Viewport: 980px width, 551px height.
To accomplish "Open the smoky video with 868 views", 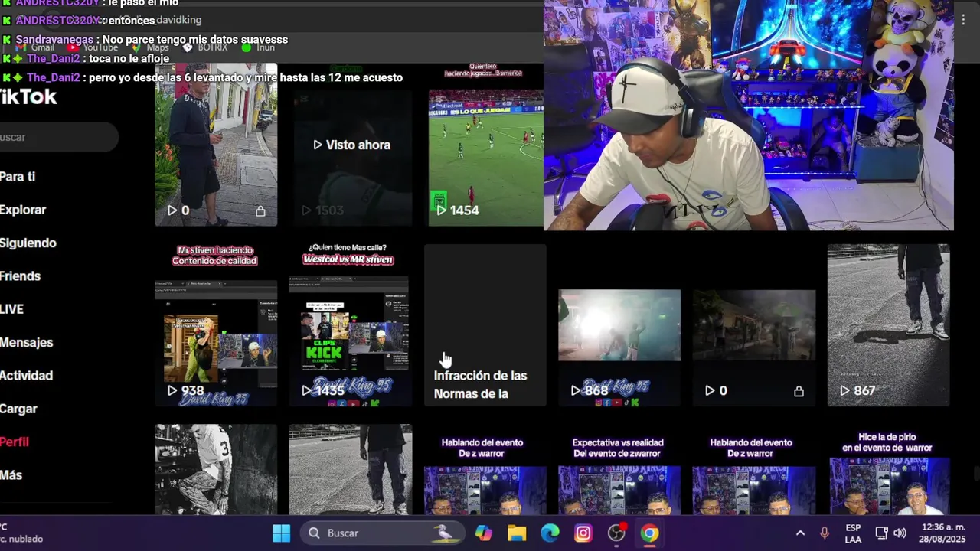I will point(619,325).
